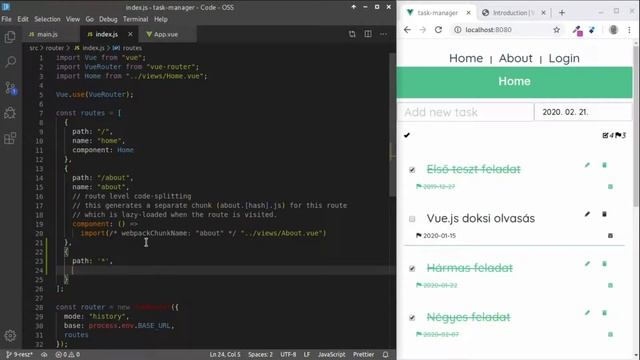Image resolution: width=640 pixels, height=360 pixels.
Task: Edit the Négyes feladat task
Action: click(587, 313)
